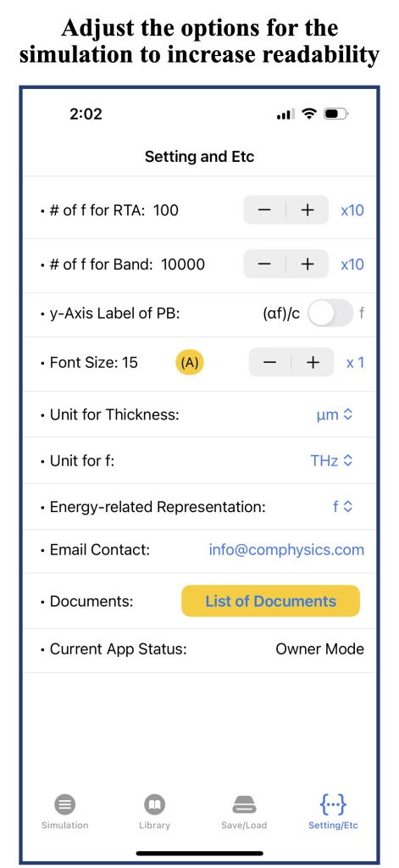The height and width of the screenshot is (868, 399).
Task: Open the Unit for Thickness µm dropdown
Action: pos(335,414)
